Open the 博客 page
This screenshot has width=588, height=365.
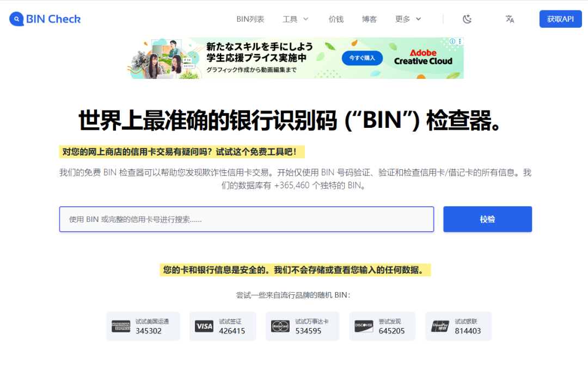pyautogui.click(x=370, y=18)
